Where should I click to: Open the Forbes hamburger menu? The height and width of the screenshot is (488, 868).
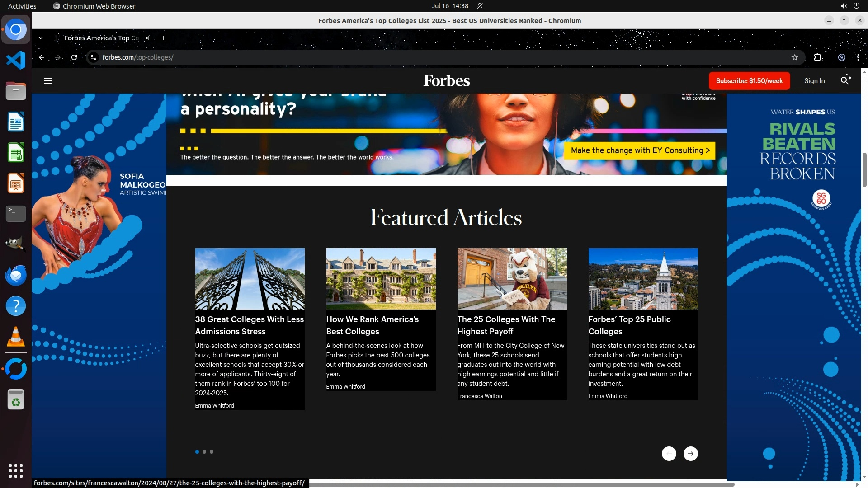[48, 81]
